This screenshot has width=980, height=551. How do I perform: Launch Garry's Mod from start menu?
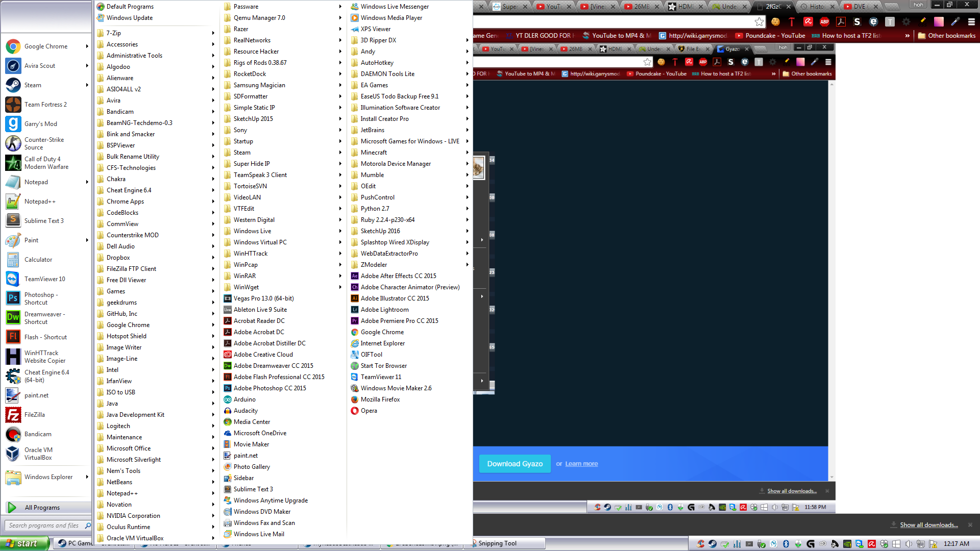pos(45,124)
